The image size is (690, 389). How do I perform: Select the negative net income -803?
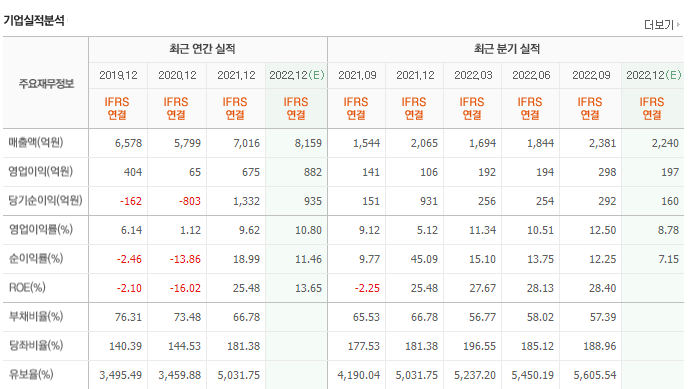(x=190, y=202)
